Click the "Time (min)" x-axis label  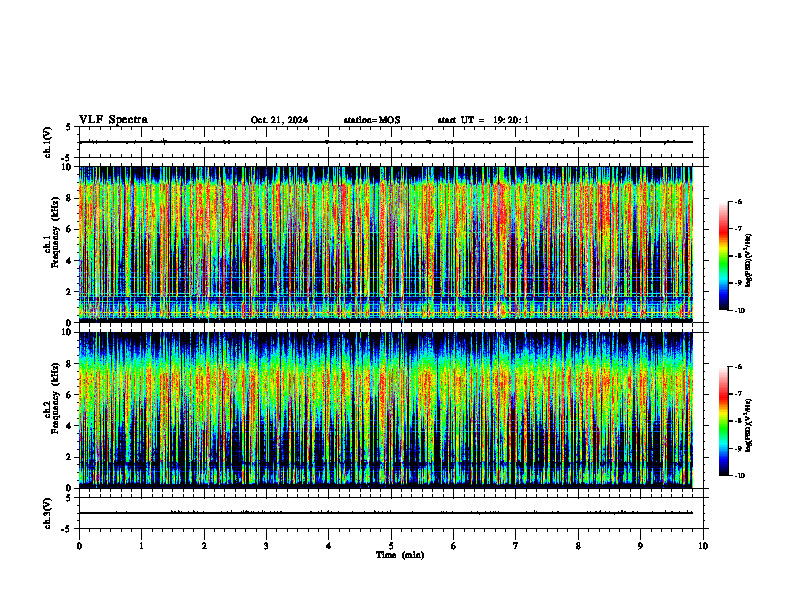400,555
